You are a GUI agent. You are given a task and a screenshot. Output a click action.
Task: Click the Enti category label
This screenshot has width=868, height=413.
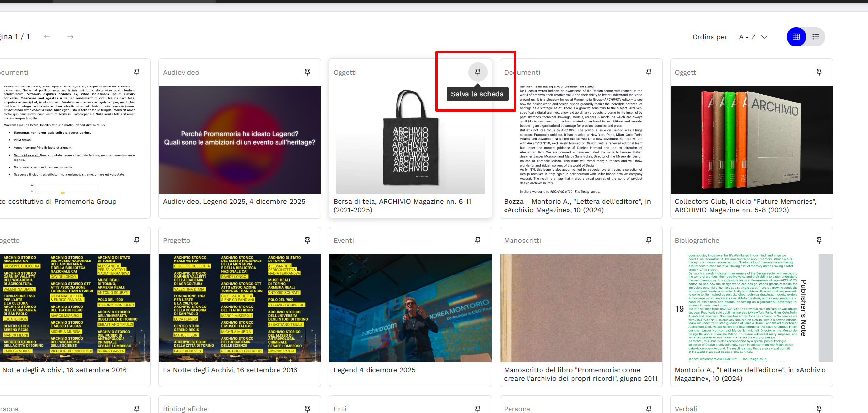tap(340, 409)
